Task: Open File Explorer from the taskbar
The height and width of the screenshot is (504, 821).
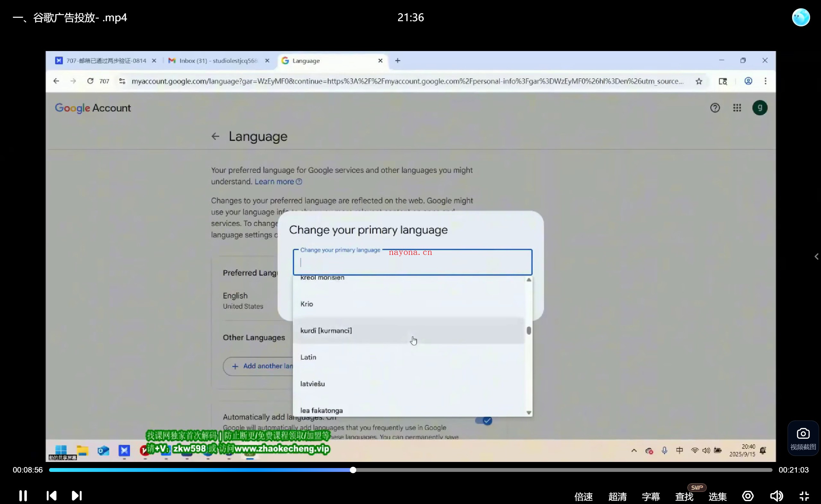Action: click(82, 450)
